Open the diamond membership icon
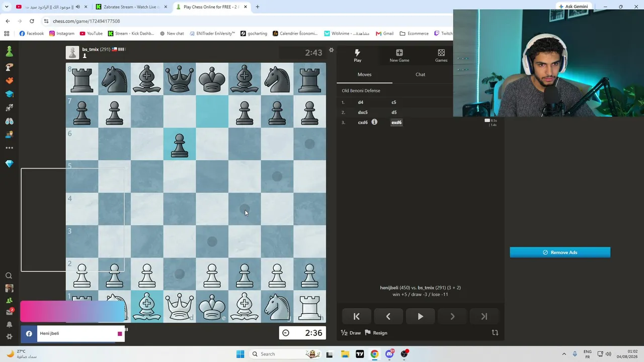This screenshot has height=362, width=644. (x=9, y=164)
